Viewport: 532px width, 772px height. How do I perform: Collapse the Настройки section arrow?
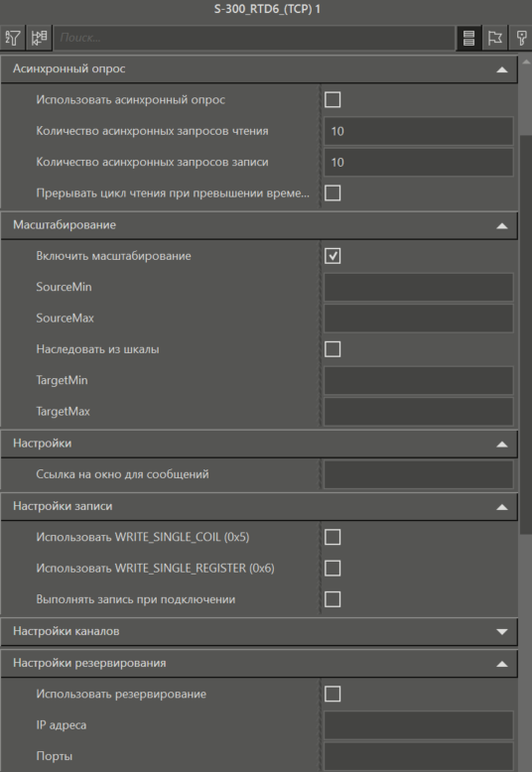[502, 445]
